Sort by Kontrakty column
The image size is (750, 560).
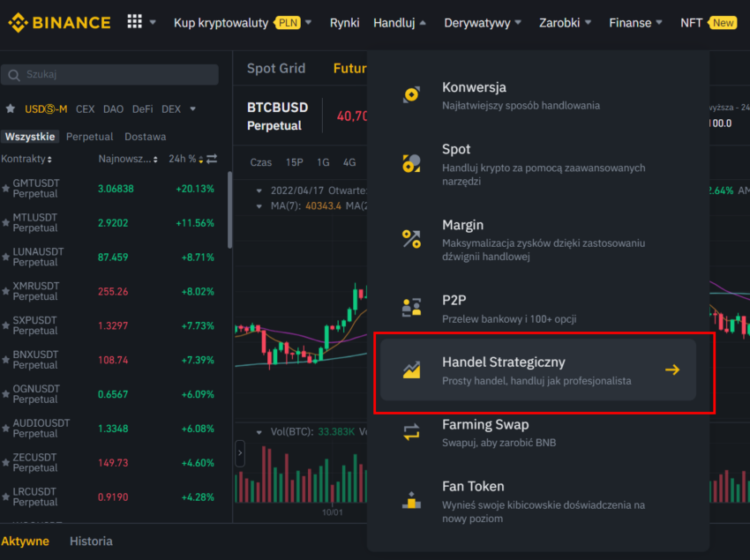pos(26,159)
